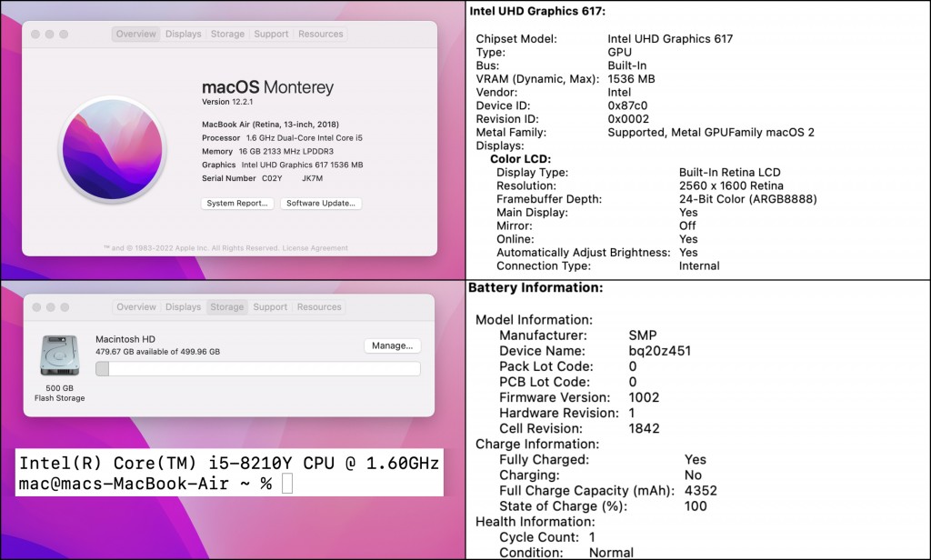Open the Support tab in the macOS Monterey window
The height and width of the screenshot is (560, 931).
click(x=271, y=34)
